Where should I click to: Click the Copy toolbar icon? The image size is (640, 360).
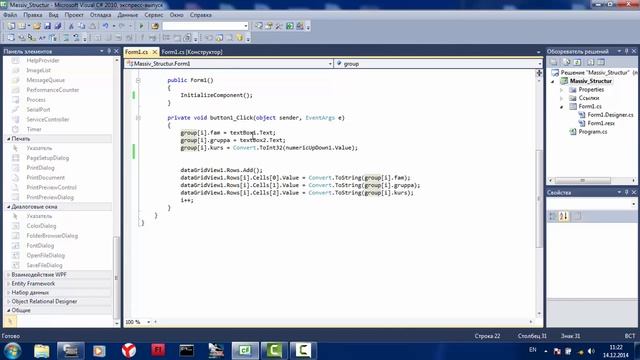click(82, 26)
